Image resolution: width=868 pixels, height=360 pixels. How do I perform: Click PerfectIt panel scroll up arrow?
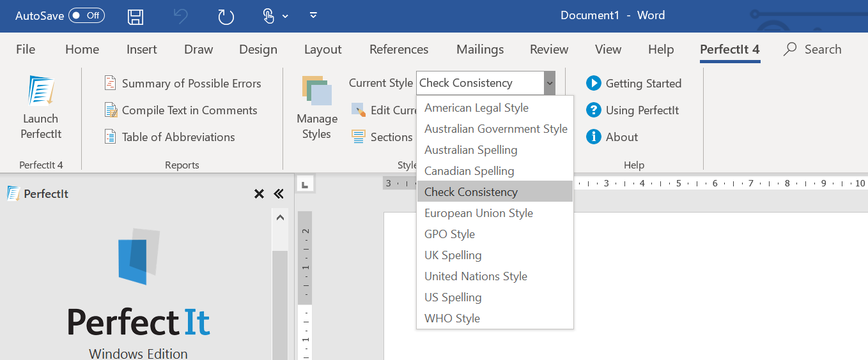[280, 218]
